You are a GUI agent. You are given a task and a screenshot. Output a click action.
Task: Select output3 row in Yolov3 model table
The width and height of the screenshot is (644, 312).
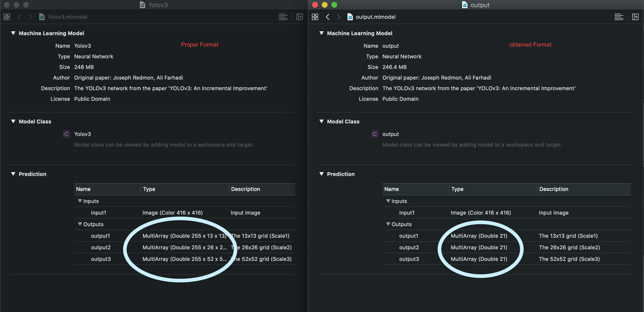click(x=101, y=259)
